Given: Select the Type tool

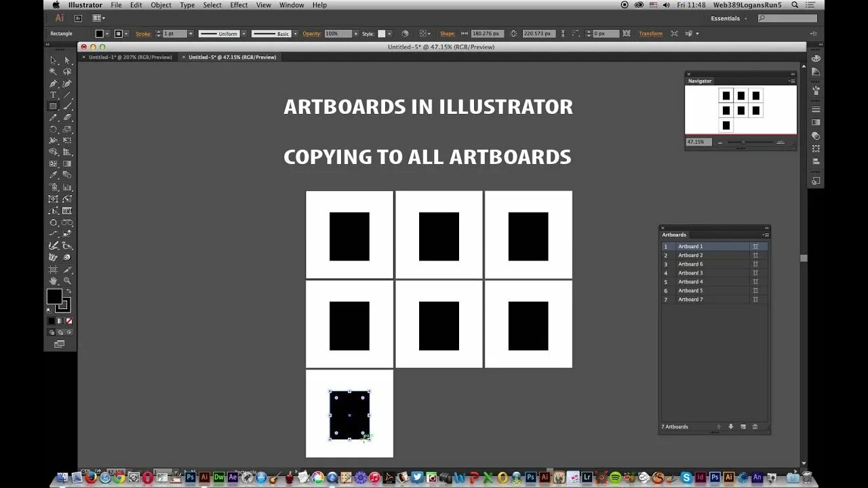Looking at the screenshot, I should point(53,95).
